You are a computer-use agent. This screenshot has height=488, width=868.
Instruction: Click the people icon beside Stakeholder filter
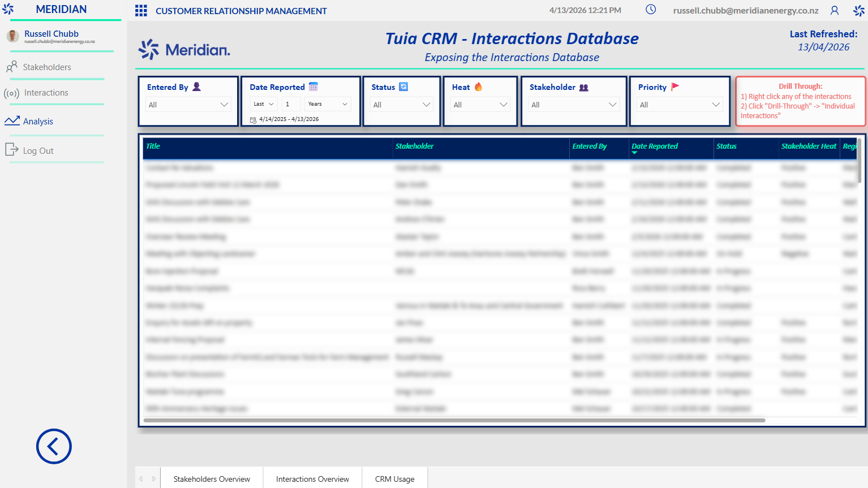pyautogui.click(x=584, y=87)
